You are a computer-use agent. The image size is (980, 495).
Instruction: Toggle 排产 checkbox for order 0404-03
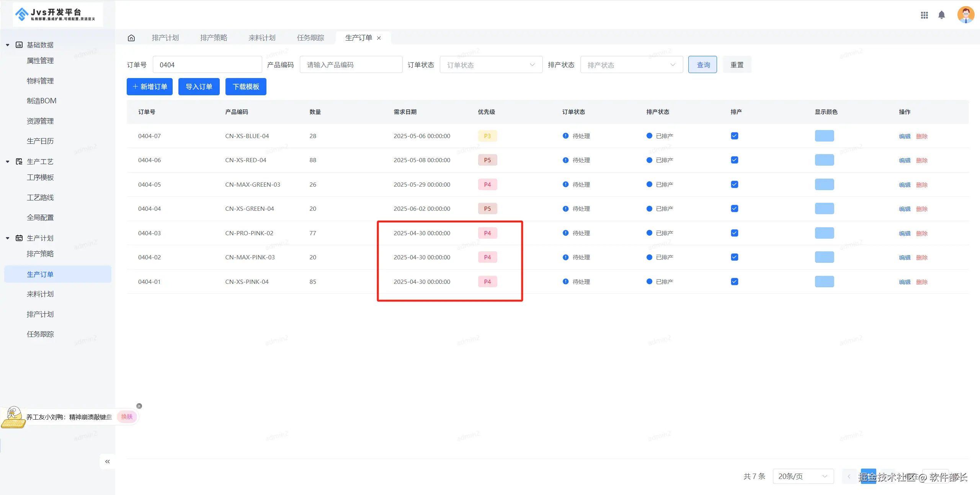click(x=734, y=233)
